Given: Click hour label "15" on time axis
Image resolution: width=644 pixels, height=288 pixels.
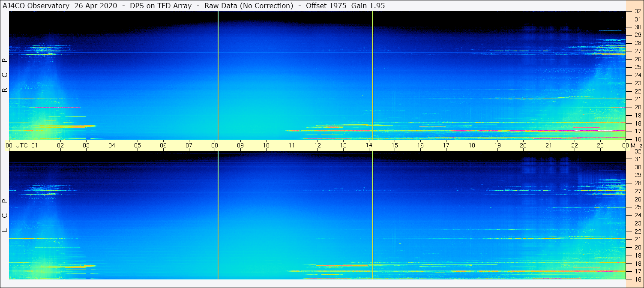Looking at the screenshot, I should [x=395, y=145].
